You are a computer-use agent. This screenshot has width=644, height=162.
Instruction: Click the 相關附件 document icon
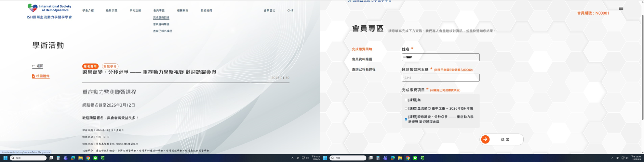[34, 76]
